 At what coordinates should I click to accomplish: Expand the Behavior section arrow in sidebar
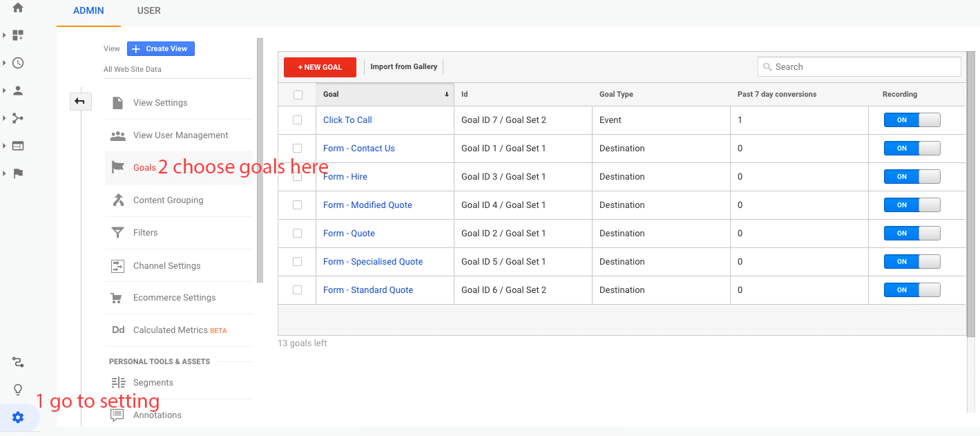click(5, 146)
